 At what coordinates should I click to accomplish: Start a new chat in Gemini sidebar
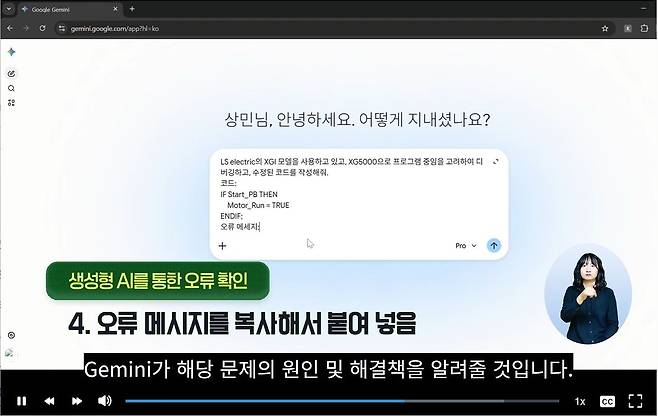(x=11, y=74)
